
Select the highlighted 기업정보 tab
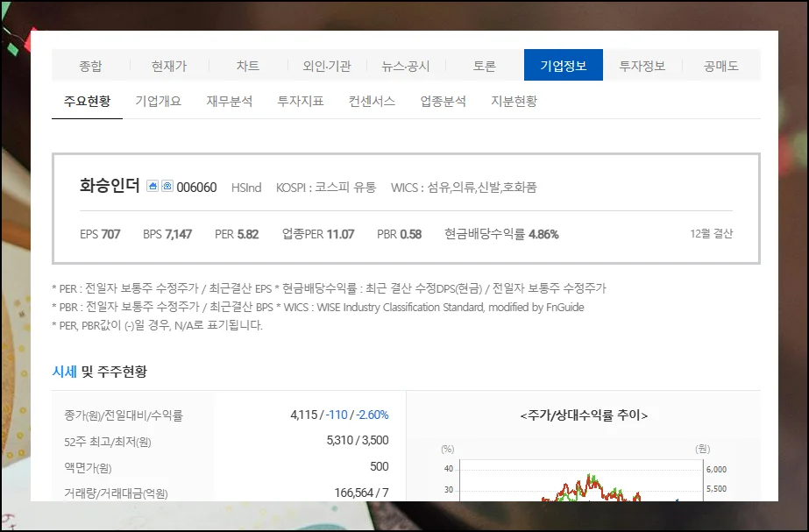pos(564,64)
